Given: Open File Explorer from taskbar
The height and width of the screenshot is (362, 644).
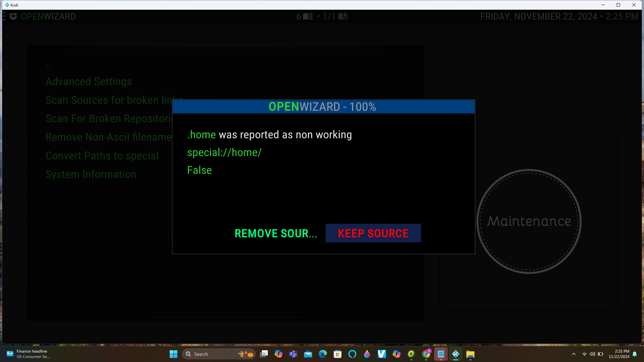Looking at the screenshot, I should [470, 354].
